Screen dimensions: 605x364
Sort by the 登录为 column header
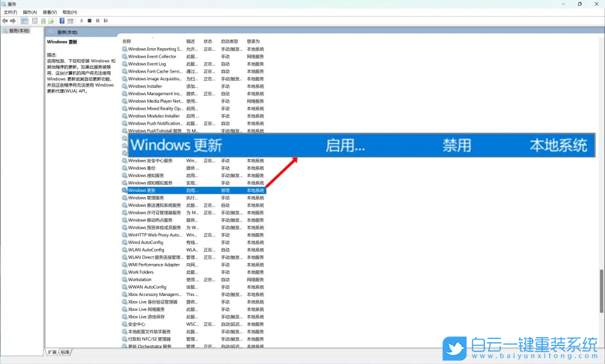coord(253,41)
